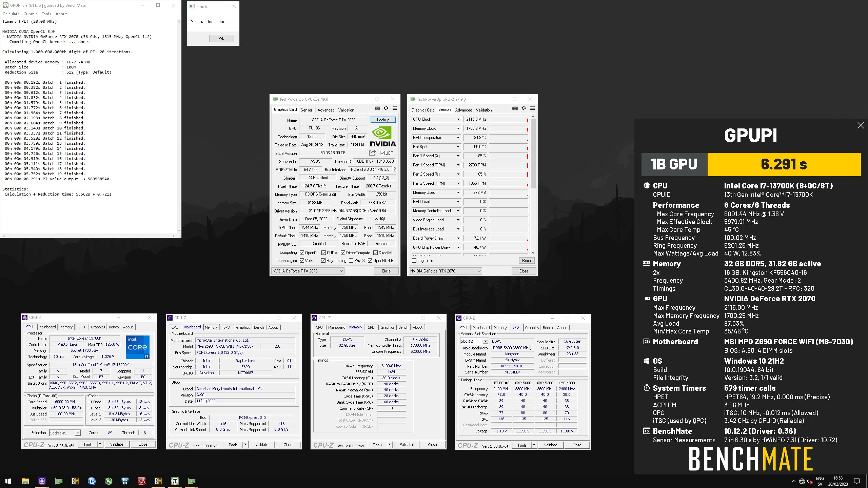The height and width of the screenshot is (488, 868).
Task: Click down arrow of GPU-Z Sensors scrollbar
Action: point(533,252)
